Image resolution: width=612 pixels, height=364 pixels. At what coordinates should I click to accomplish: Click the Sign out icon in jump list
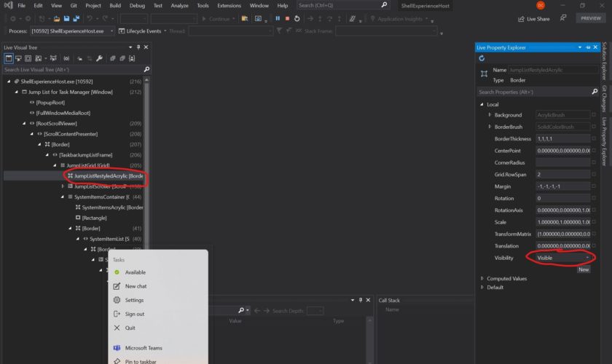[117, 314]
